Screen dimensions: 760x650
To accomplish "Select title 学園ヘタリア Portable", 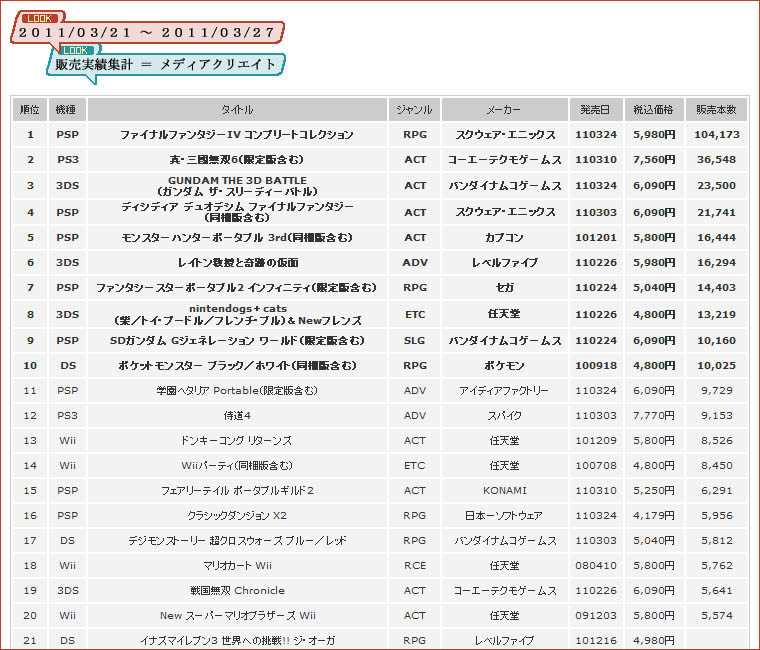I will [x=237, y=391].
